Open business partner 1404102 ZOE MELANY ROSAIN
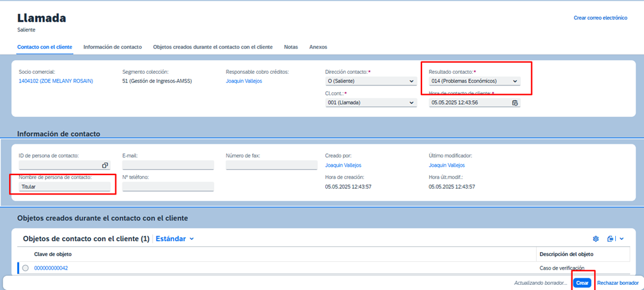The image size is (644, 290). [x=56, y=81]
